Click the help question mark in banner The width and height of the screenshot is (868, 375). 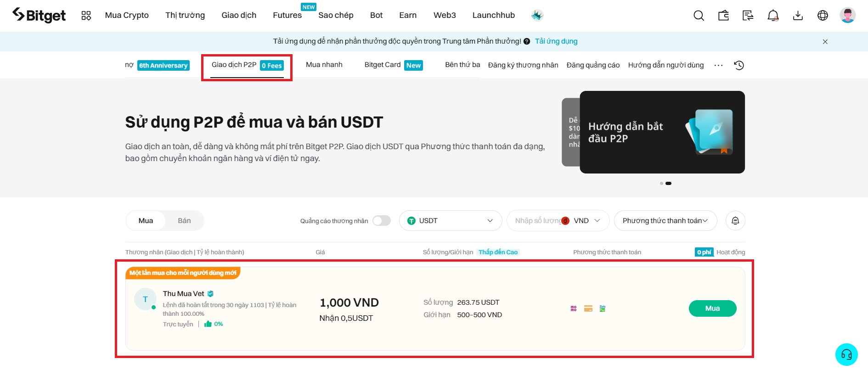click(x=527, y=41)
